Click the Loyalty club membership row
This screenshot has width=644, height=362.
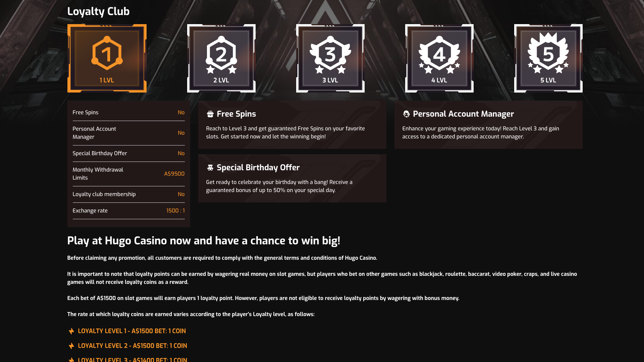coord(128,194)
